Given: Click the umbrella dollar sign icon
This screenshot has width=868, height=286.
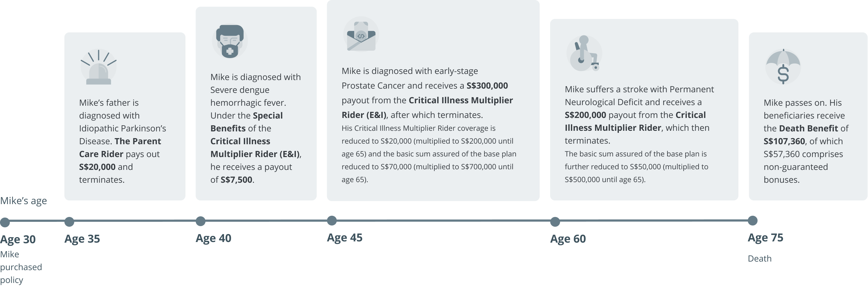Looking at the screenshot, I should pos(783,67).
